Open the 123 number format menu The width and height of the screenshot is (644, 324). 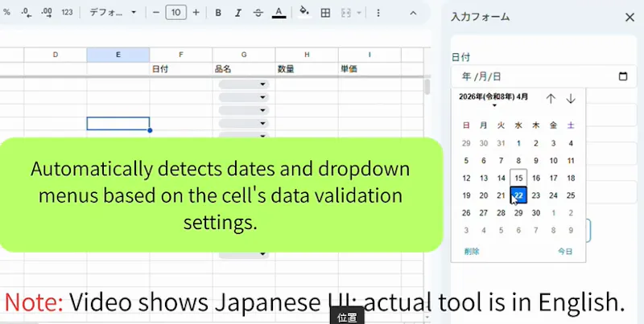click(x=67, y=13)
